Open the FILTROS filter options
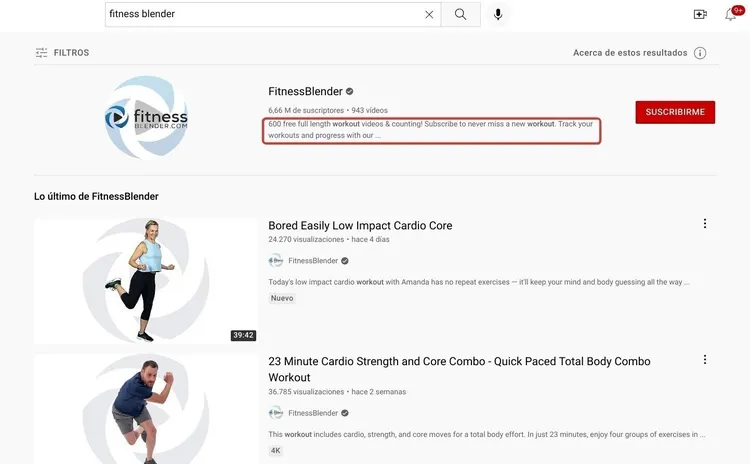 (62, 53)
